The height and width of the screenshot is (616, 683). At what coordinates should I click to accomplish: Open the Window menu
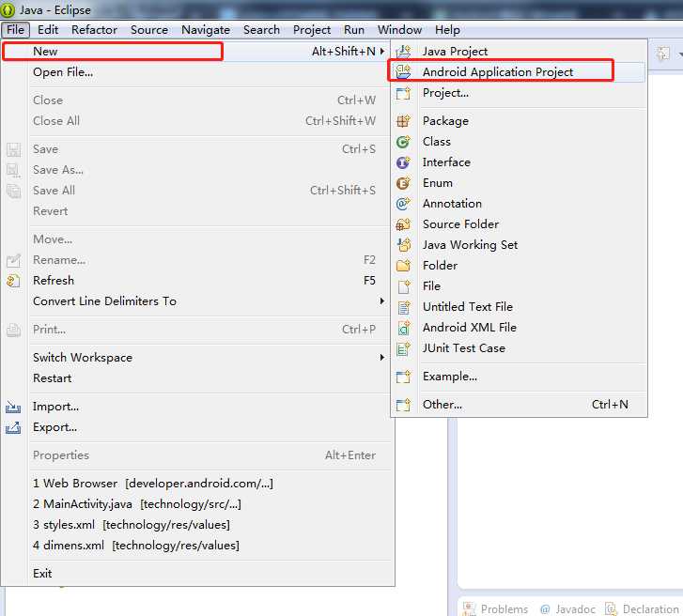pyautogui.click(x=399, y=30)
